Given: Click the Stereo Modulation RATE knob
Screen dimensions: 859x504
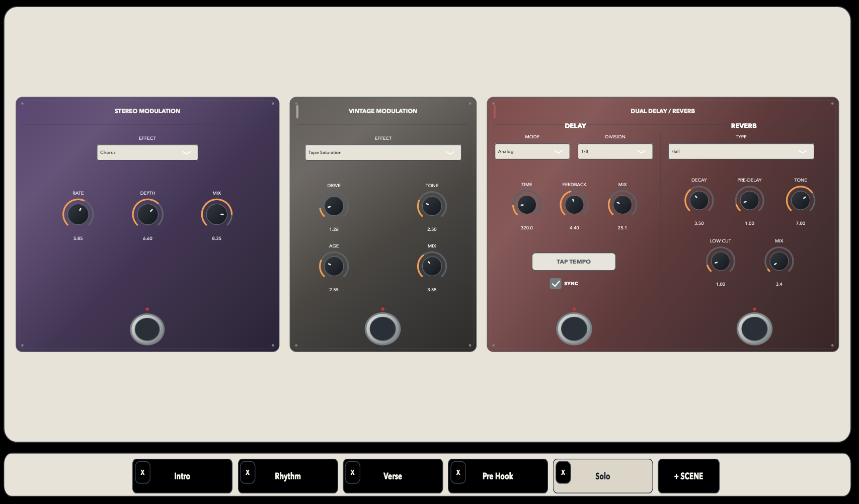Looking at the screenshot, I should 78,214.
